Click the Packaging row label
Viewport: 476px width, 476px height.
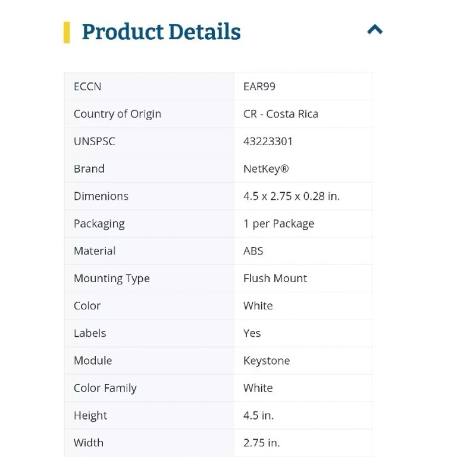click(x=99, y=224)
